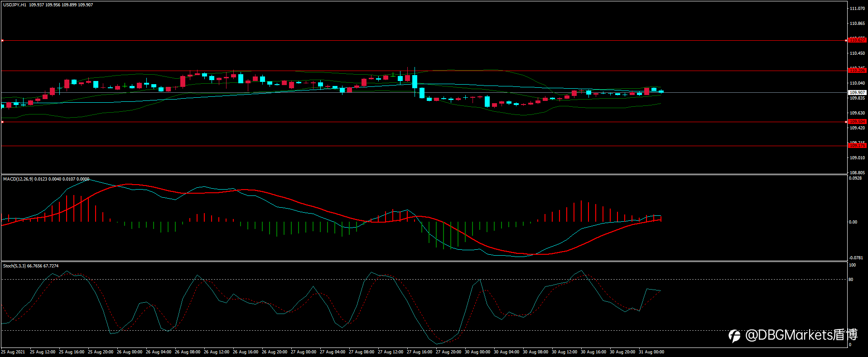Click the 27 Aug 08:00 time label

(x=362, y=352)
